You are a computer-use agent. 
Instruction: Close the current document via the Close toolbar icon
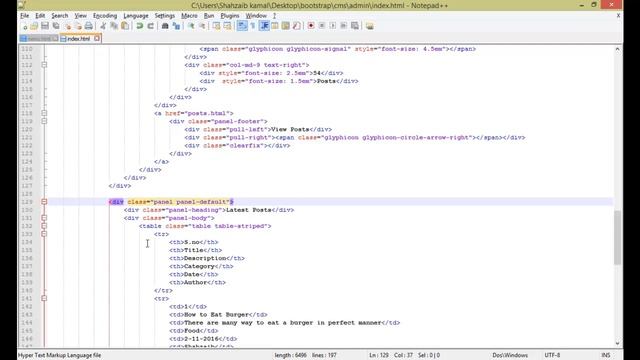tap(67, 26)
